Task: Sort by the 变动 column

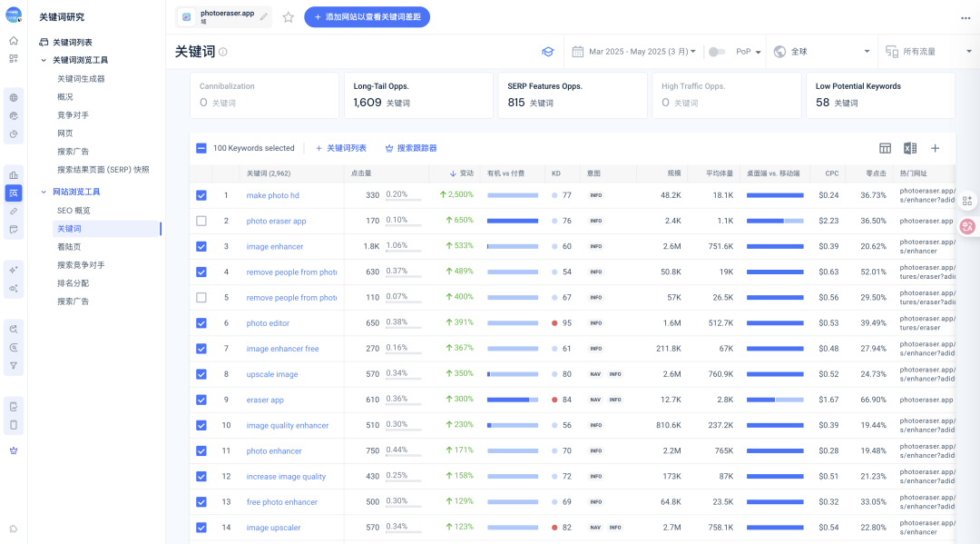Action: point(462,173)
